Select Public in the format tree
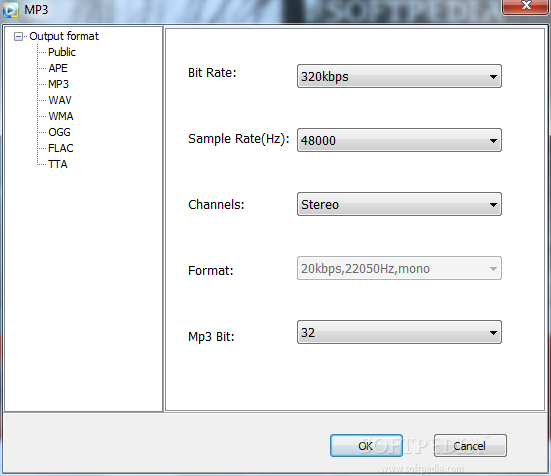 pos(62,52)
